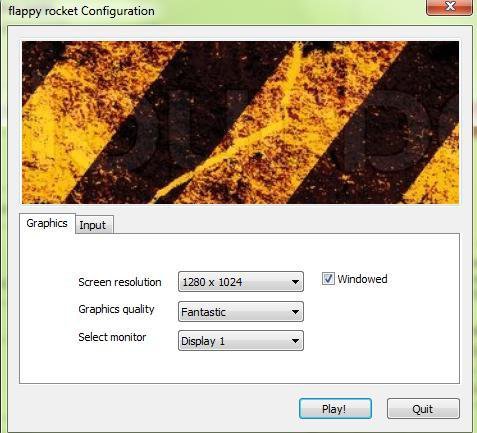The height and width of the screenshot is (433, 477).
Task: Open the Display 1 monitor combo box
Action: 241,341
